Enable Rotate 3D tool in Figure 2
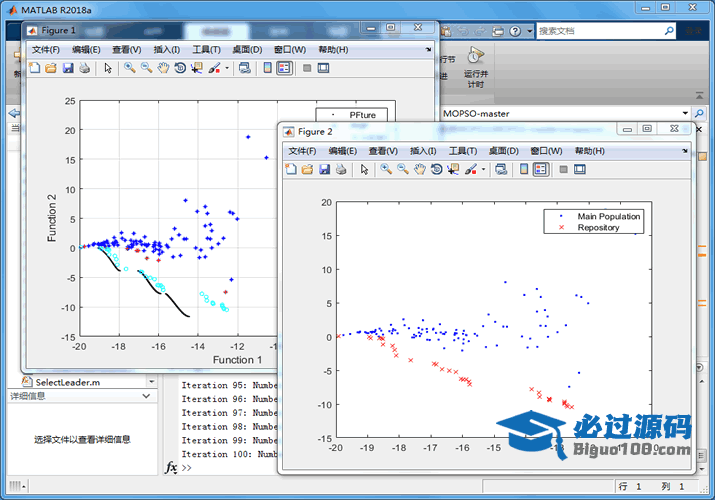This screenshot has width=715, height=500. click(436, 170)
